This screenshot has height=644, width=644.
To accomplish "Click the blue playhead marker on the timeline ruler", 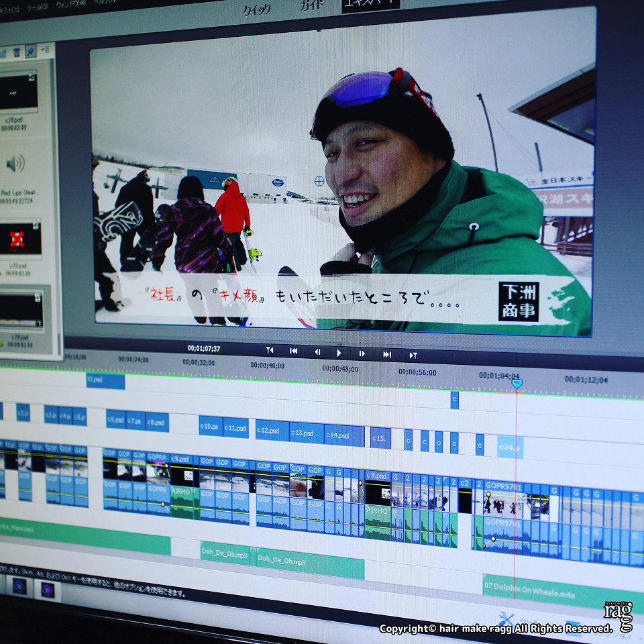I will [517, 383].
